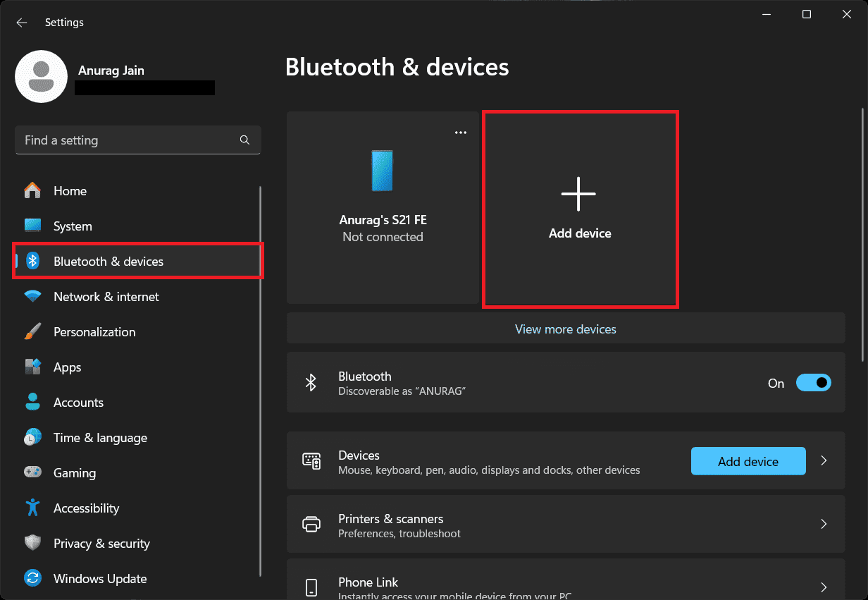Open Network & internet settings
The image size is (868, 600).
pos(106,297)
